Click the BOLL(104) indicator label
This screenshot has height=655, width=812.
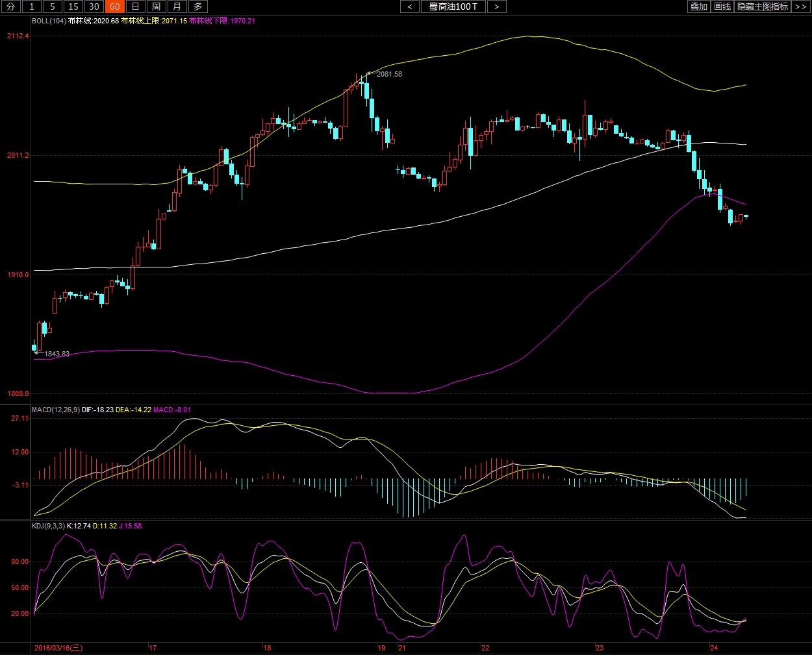pyautogui.click(x=49, y=21)
